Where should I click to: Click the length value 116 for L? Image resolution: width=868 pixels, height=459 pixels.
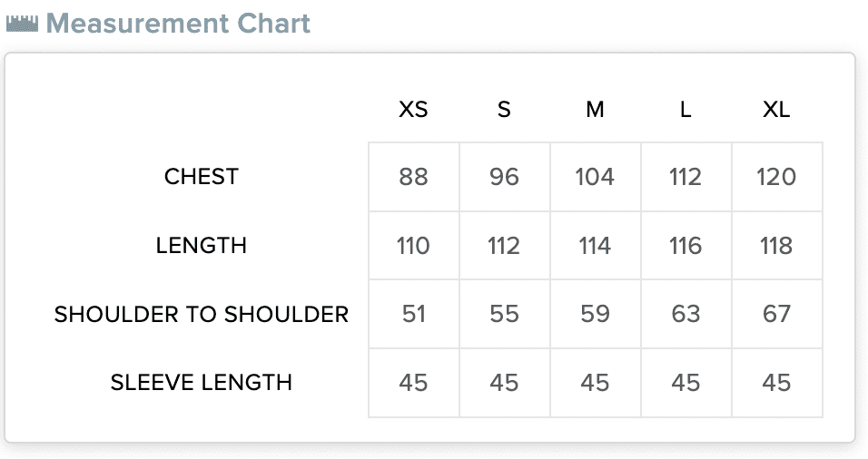686,246
